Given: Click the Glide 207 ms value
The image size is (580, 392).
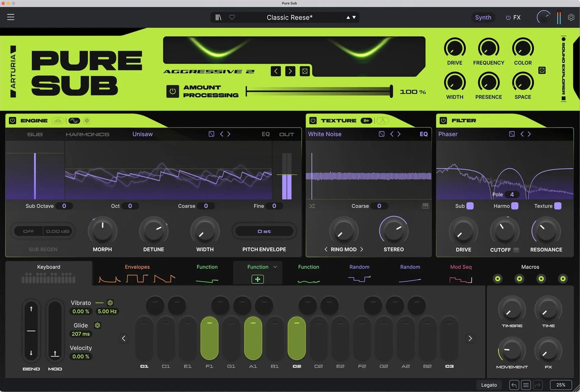Looking at the screenshot, I should (80, 334).
